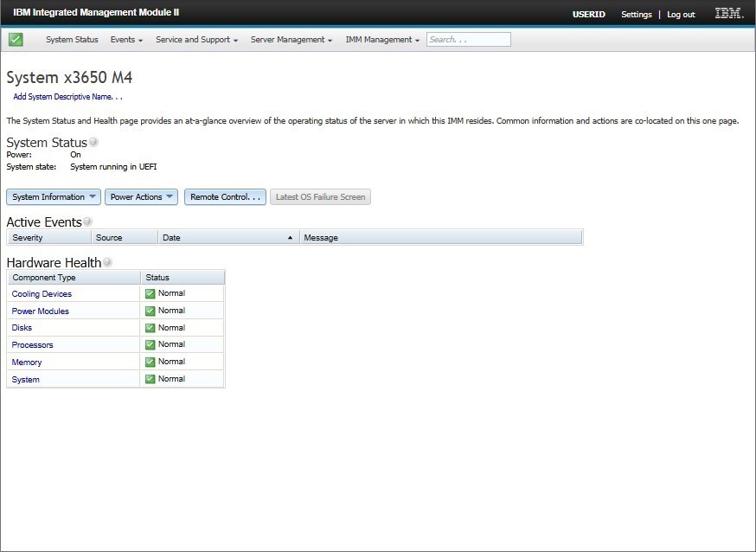Click green status icon for Memory
756x552 pixels.
click(x=150, y=362)
